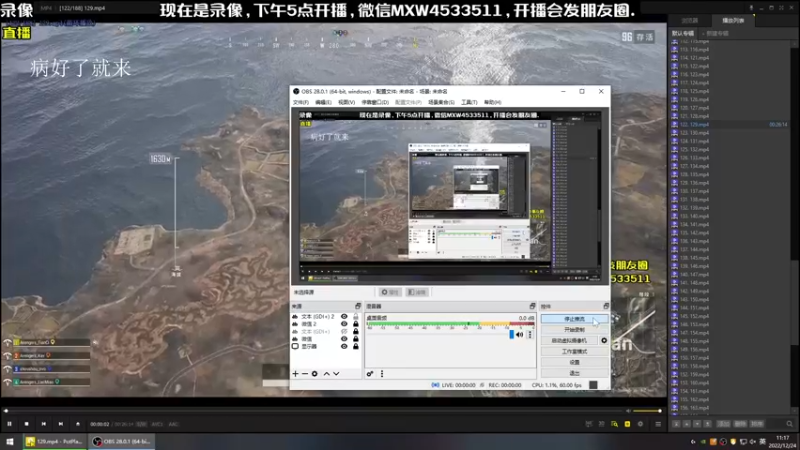This screenshot has height=450, width=800.
Task: Switch to 播放列表 tab in PotPlayer
Action: 733,21
